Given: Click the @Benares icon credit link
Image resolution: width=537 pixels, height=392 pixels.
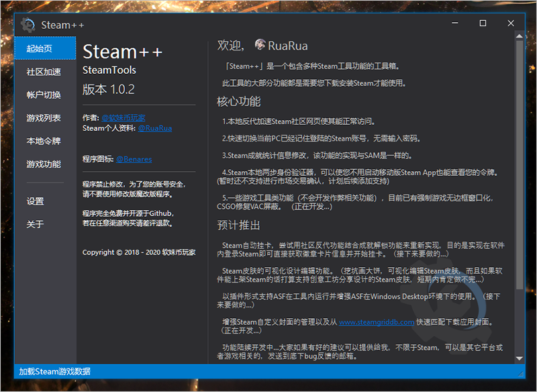Looking at the screenshot, I should [x=134, y=159].
